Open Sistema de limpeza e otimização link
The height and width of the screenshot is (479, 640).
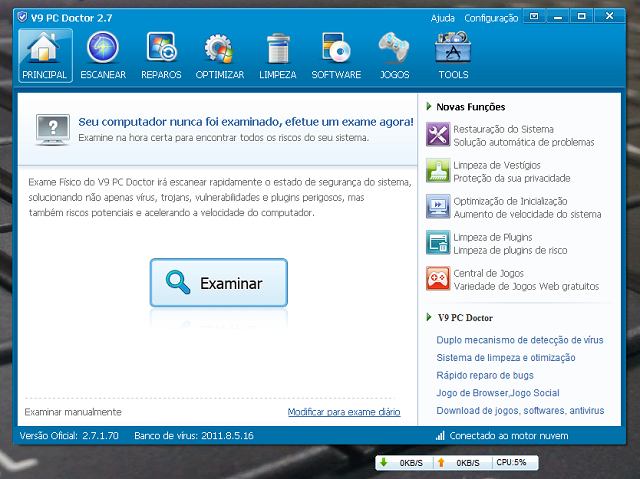click(506, 357)
